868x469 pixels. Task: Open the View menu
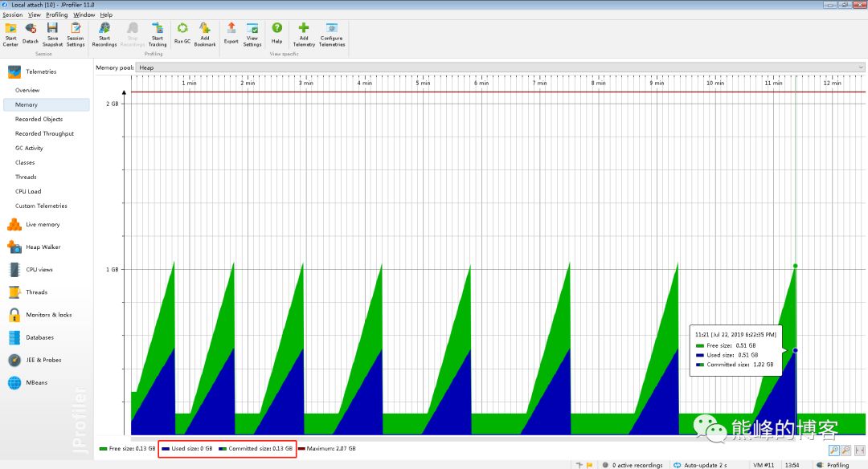(x=35, y=15)
